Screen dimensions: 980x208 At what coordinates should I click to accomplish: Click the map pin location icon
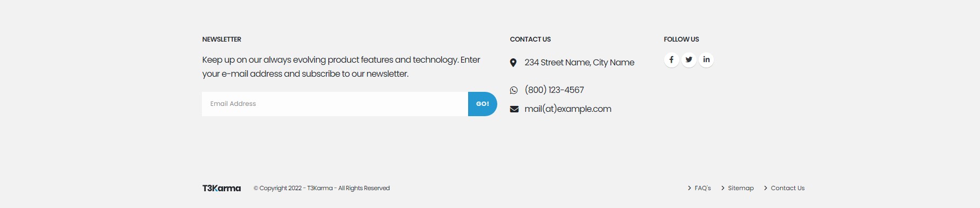513,63
